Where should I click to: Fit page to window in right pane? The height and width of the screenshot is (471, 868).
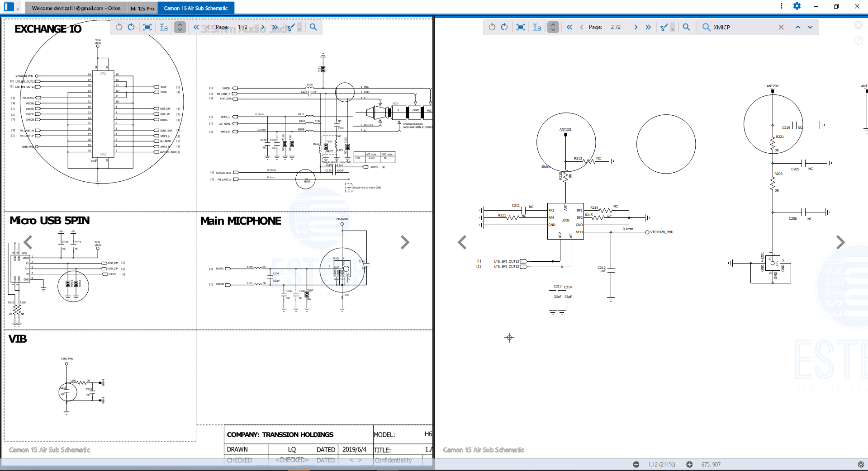coord(521,27)
